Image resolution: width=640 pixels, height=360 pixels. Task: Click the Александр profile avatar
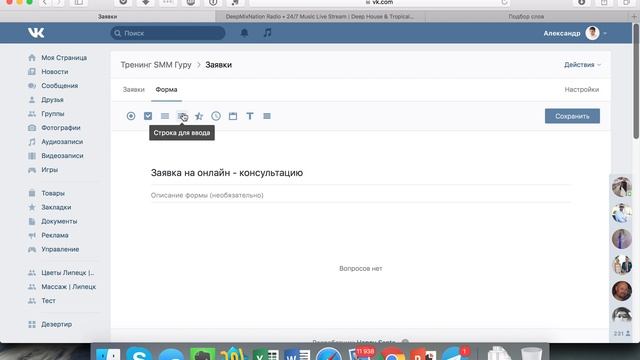point(592,33)
